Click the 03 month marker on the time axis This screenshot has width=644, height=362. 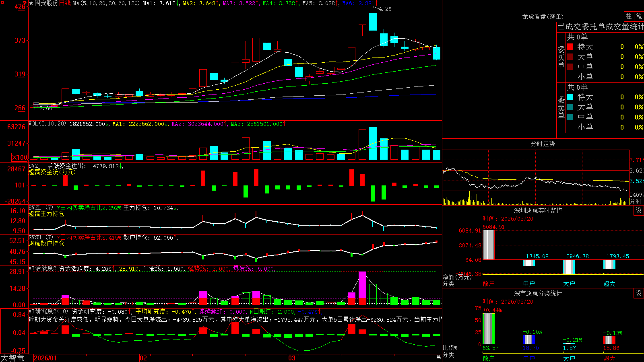292,358
